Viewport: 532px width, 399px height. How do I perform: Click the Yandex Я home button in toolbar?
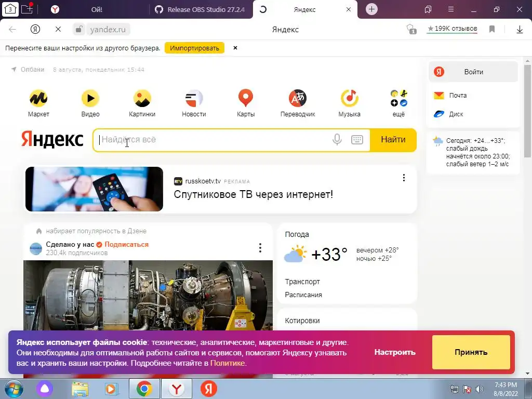(x=35, y=29)
